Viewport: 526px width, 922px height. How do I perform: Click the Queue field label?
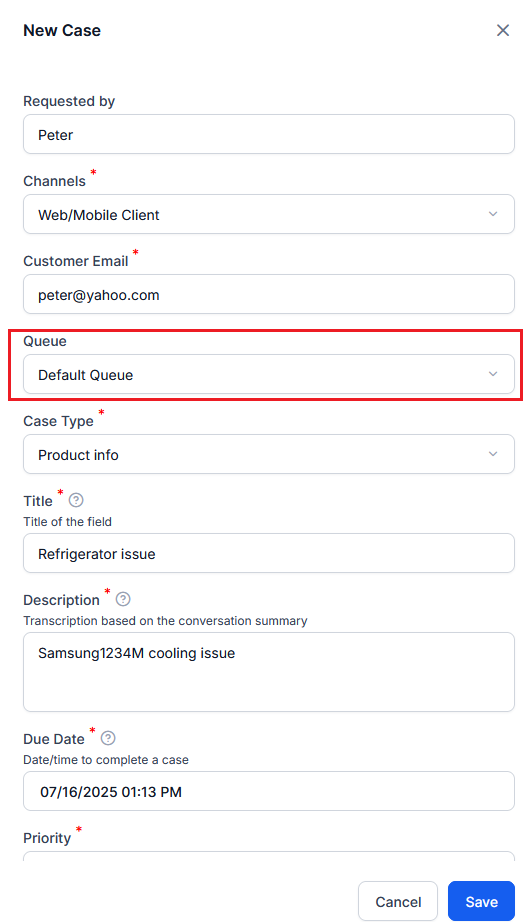tap(45, 341)
